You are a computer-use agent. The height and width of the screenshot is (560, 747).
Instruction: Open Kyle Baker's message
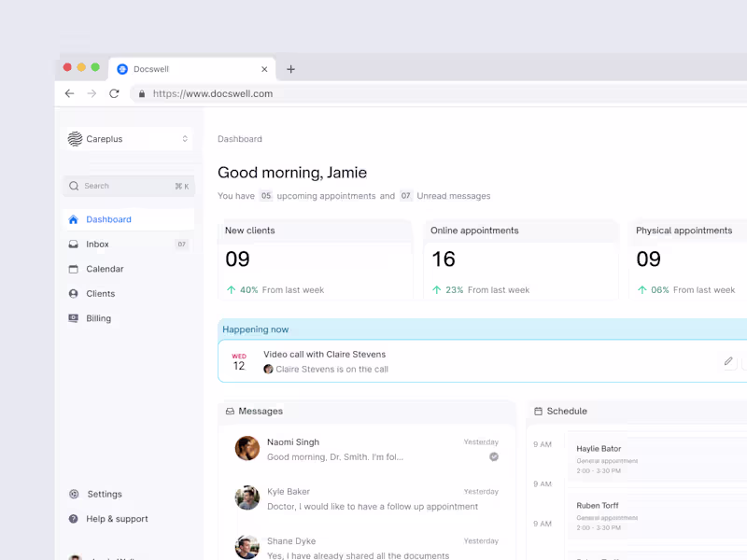pos(367,498)
